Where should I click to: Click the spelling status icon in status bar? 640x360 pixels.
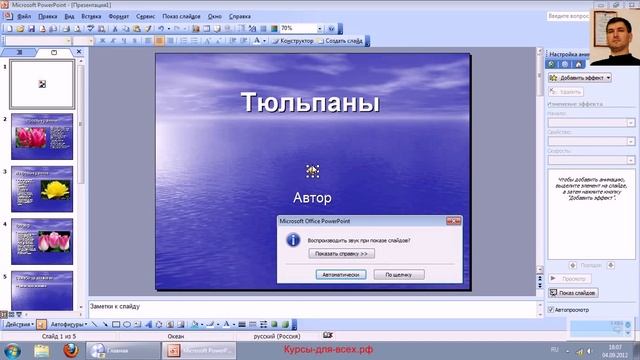point(328,336)
